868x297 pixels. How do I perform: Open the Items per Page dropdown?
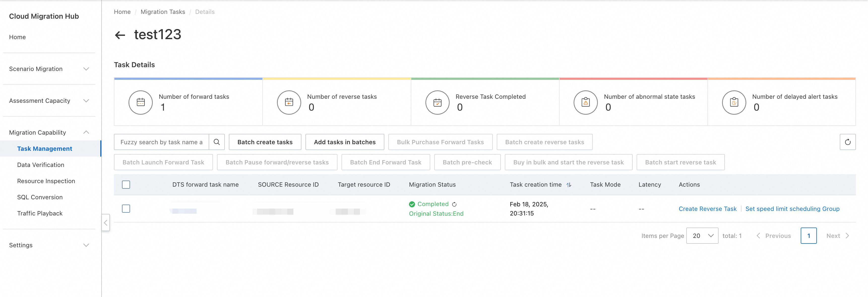tap(702, 236)
